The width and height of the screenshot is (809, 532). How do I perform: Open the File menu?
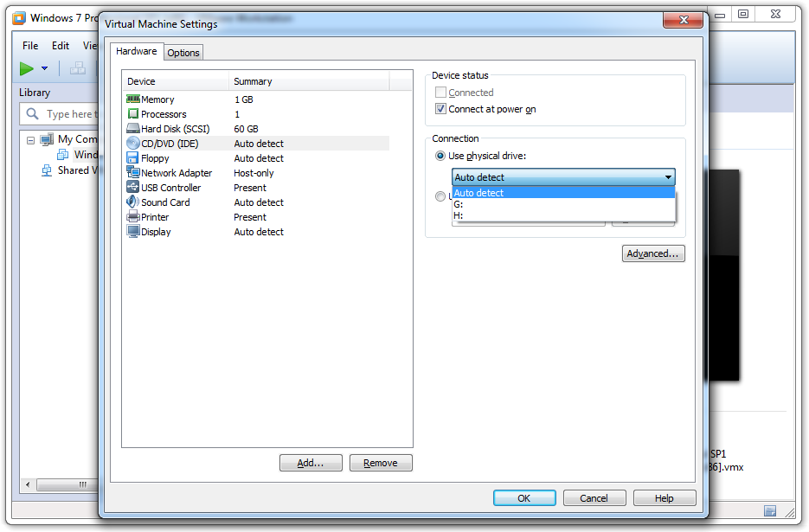coord(30,46)
